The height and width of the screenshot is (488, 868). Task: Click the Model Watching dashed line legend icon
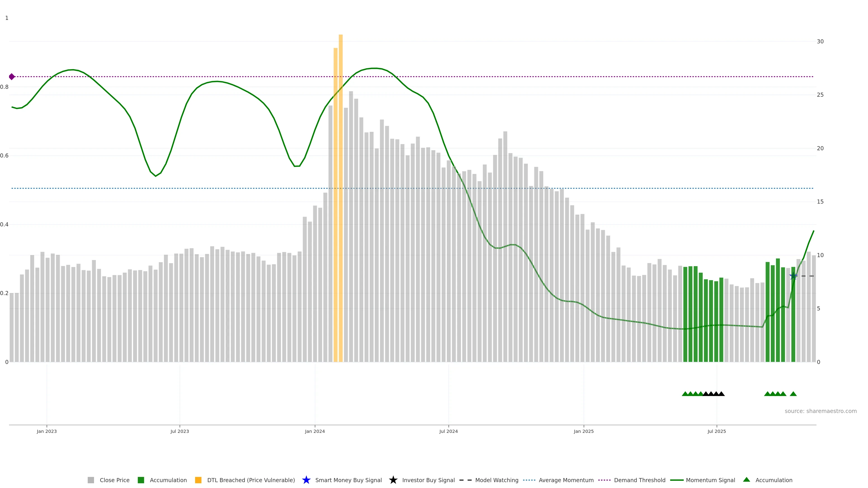click(x=465, y=480)
